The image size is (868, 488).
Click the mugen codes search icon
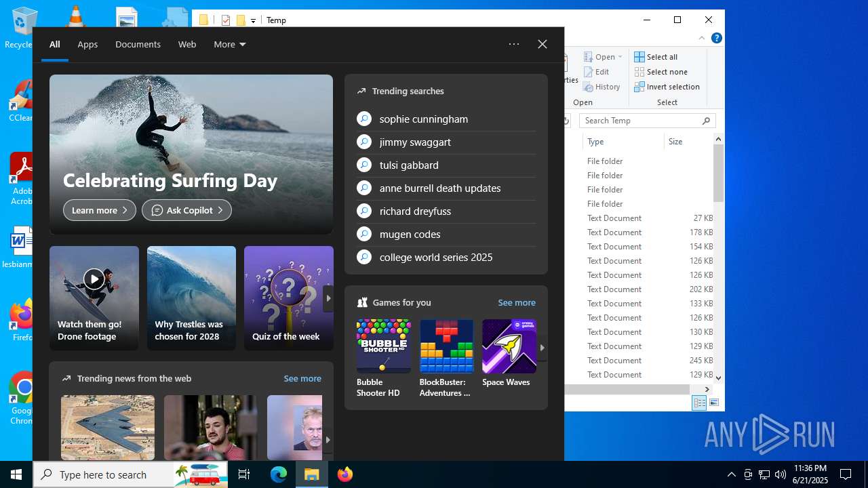coord(364,235)
